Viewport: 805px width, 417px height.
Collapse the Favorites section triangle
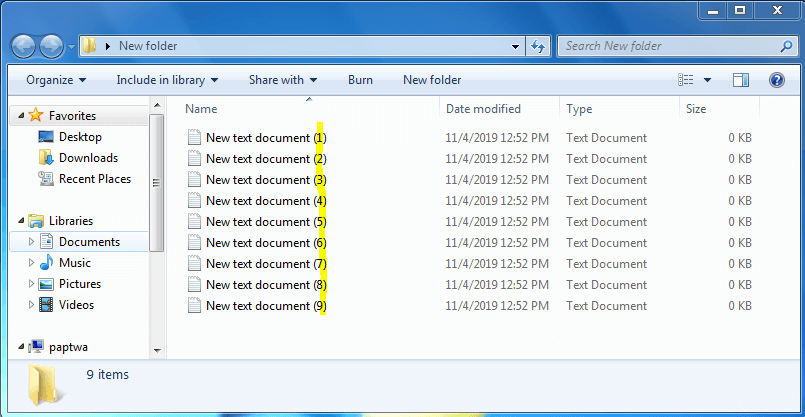(21, 117)
